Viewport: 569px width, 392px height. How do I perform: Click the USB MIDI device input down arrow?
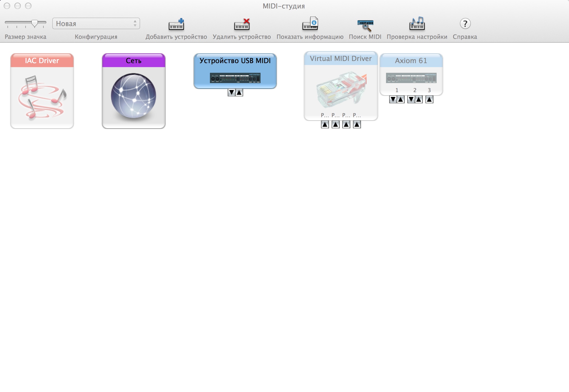[x=232, y=93]
